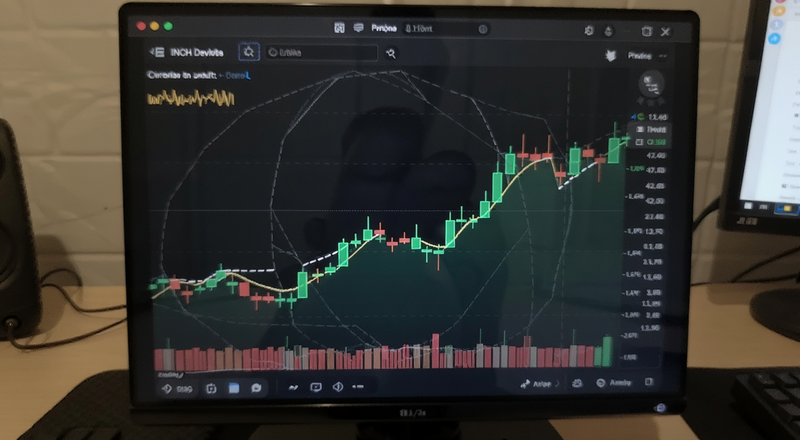Click the yellow sparkline mini chart
The width and height of the screenshot is (800, 440).
pos(191,98)
